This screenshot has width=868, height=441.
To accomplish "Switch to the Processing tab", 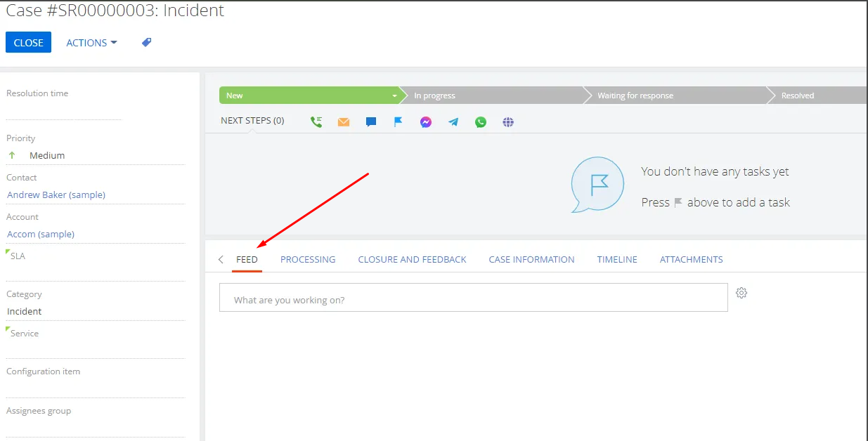I will click(x=308, y=259).
